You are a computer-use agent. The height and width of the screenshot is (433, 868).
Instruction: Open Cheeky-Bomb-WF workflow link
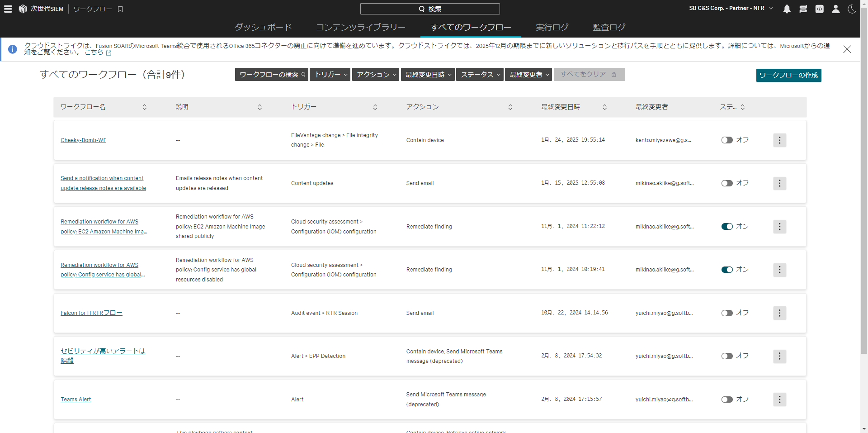pyautogui.click(x=84, y=140)
